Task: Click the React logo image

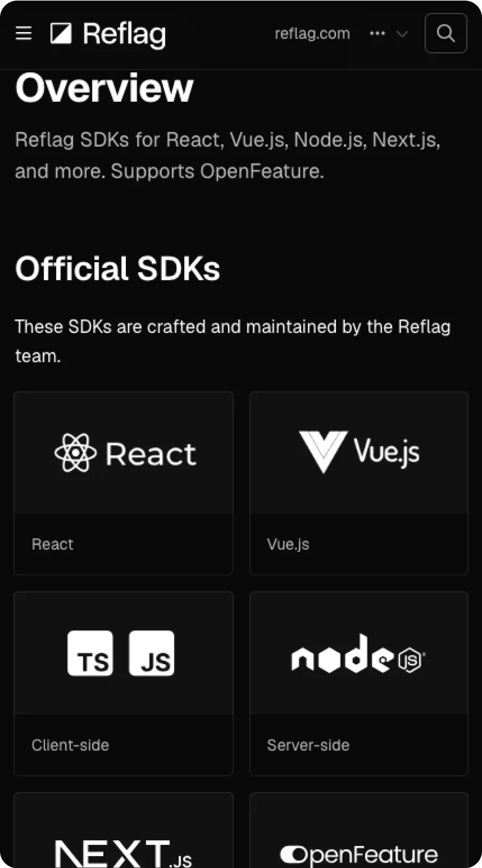Action: pyautogui.click(x=125, y=453)
